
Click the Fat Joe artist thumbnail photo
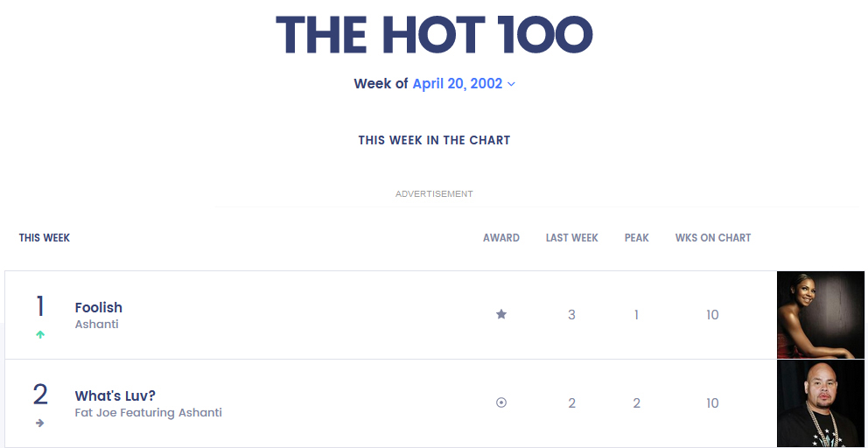coord(820,403)
